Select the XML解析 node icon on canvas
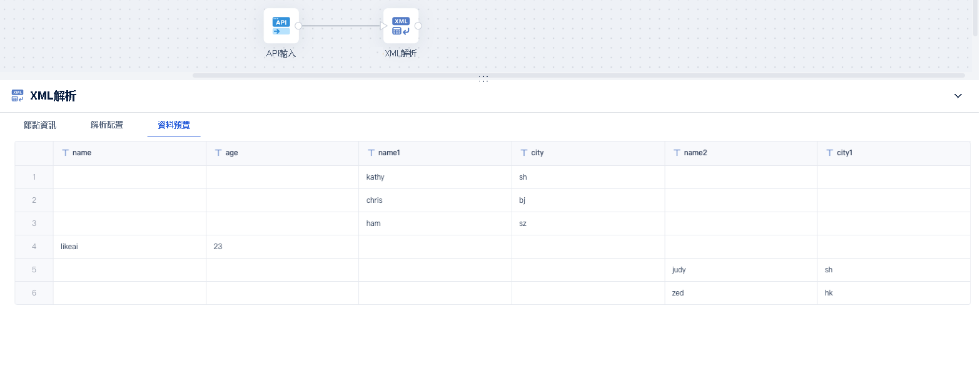This screenshot has height=370, width=980. click(401, 26)
